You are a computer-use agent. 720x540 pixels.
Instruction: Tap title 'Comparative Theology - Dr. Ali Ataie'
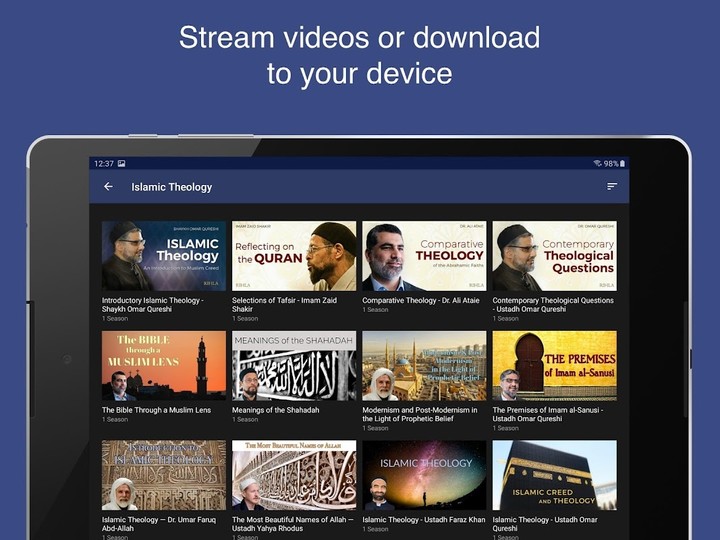point(421,300)
